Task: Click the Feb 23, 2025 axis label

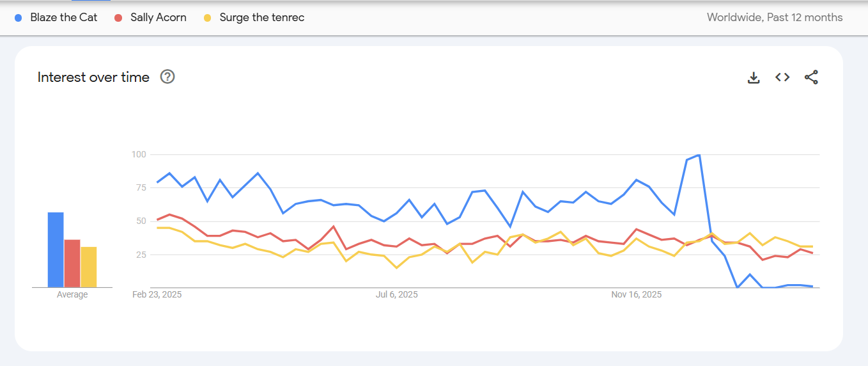Action: click(x=157, y=295)
